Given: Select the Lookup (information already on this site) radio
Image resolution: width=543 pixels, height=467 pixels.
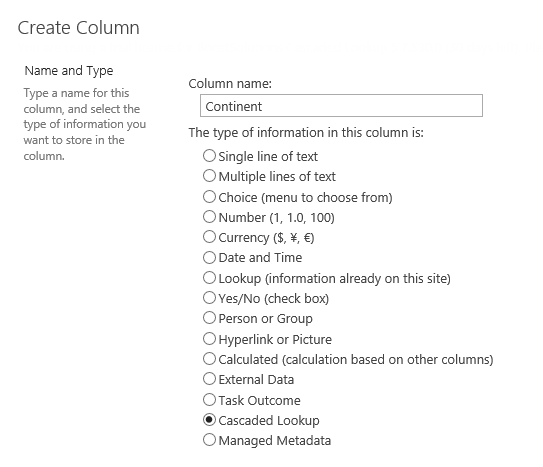Looking at the screenshot, I should 209,278.
